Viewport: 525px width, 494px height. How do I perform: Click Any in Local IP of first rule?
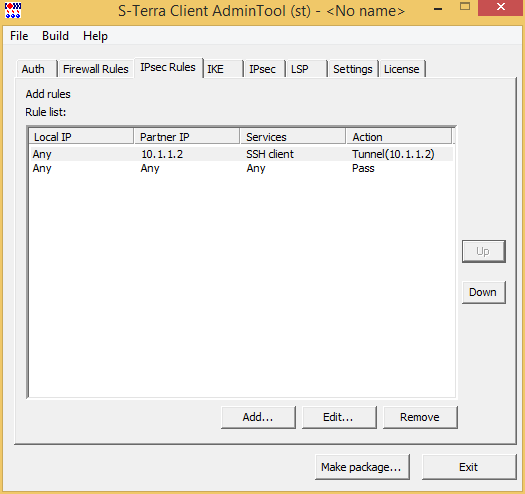42,154
